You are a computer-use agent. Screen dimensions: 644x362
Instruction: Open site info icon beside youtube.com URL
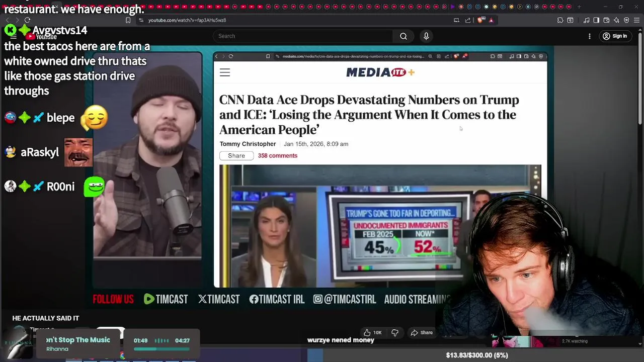click(141, 20)
